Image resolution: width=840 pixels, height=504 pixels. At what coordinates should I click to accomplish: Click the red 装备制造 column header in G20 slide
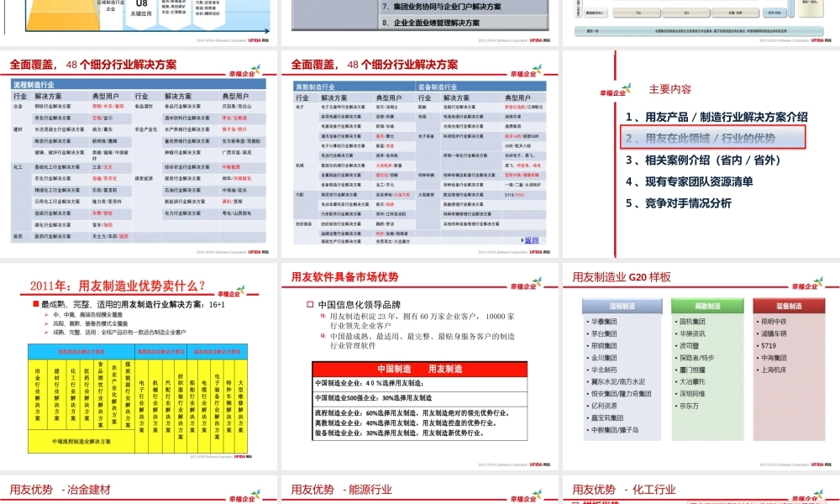click(x=789, y=306)
